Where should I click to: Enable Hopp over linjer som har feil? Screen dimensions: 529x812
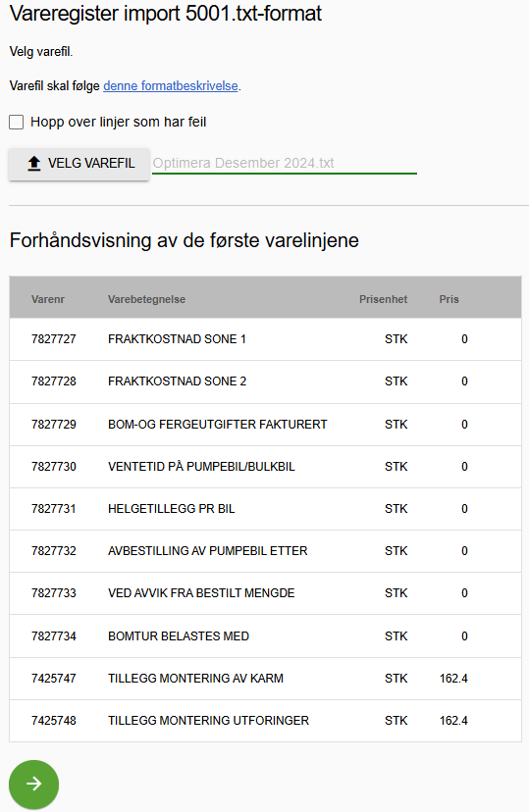pyautogui.click(x=17, y=123)
